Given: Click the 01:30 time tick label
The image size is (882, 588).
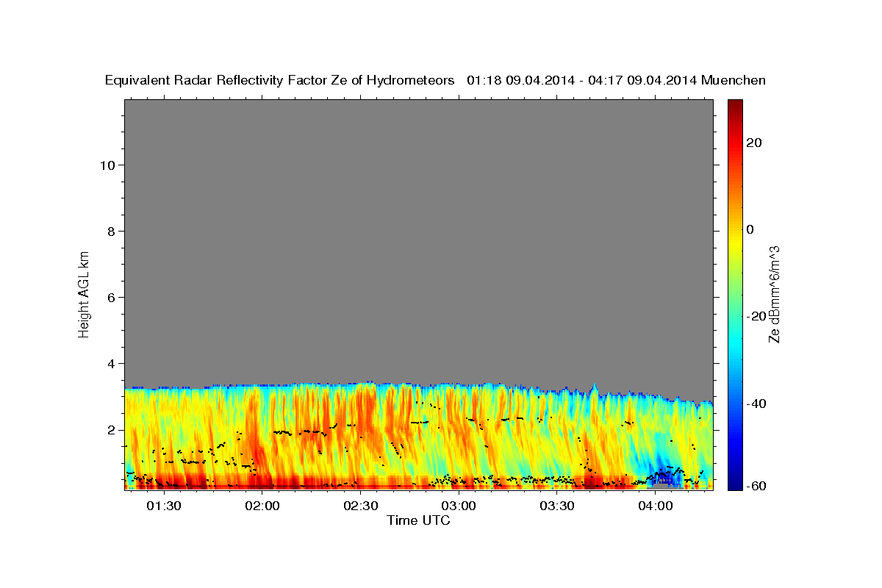Looking at the screenshot, I should click(x=163, y=506).
